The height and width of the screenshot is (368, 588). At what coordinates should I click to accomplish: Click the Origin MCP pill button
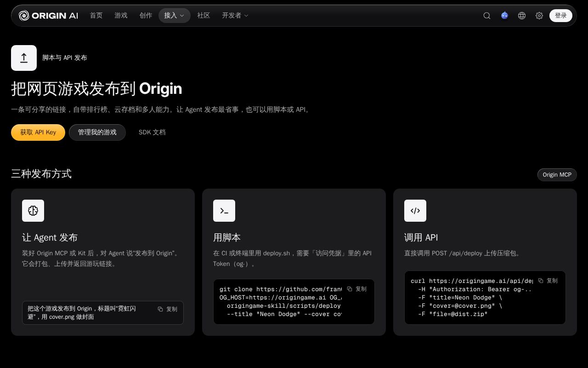point(557,175)
